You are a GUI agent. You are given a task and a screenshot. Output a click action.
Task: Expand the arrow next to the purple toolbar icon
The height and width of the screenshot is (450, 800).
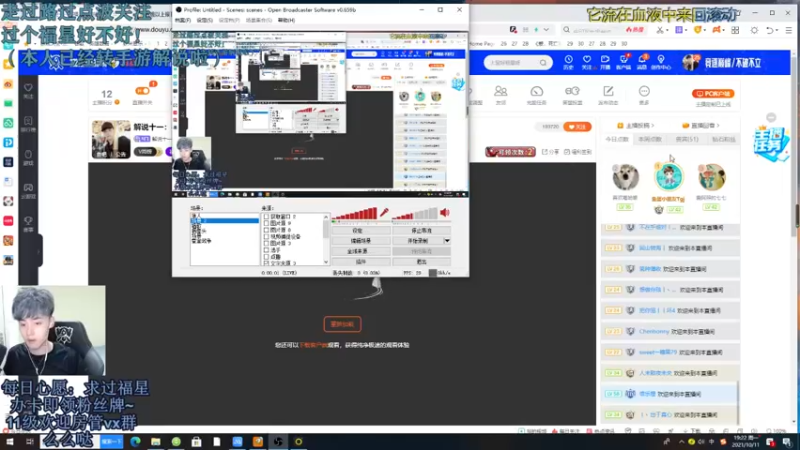686,30
